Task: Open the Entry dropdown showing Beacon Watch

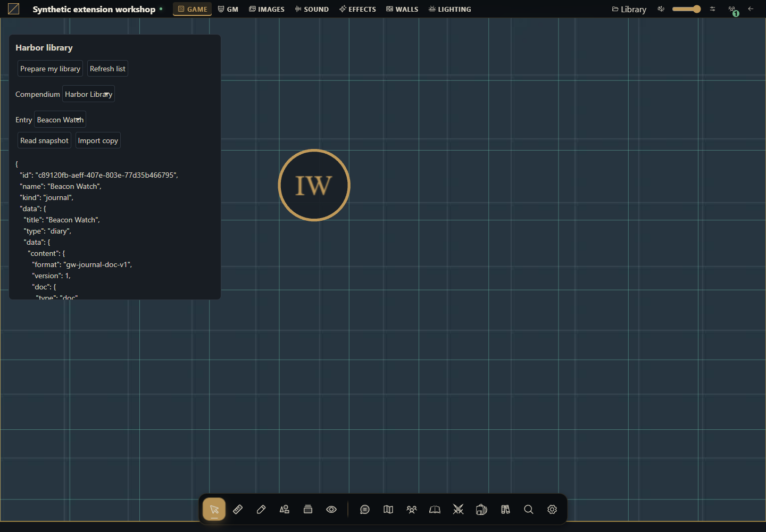Action: point(60,120)
